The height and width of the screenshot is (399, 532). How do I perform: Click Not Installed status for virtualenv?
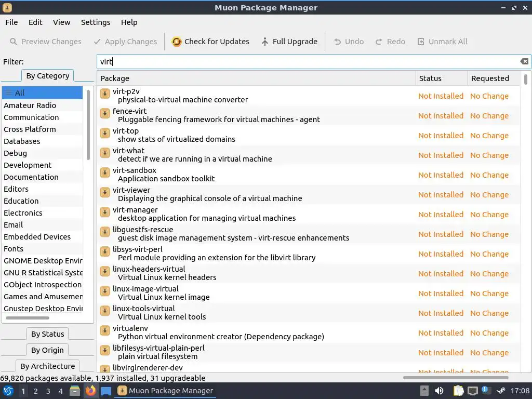coord(441,333)
